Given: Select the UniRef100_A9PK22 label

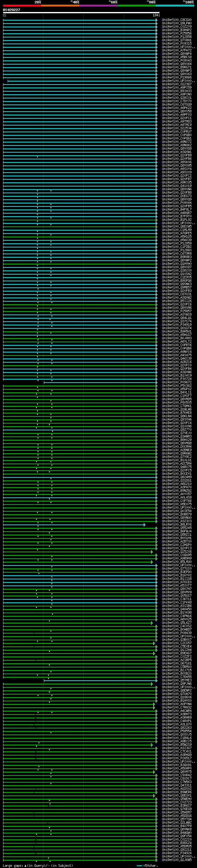Looking at the screenshot, I should [x=176, y=108].
